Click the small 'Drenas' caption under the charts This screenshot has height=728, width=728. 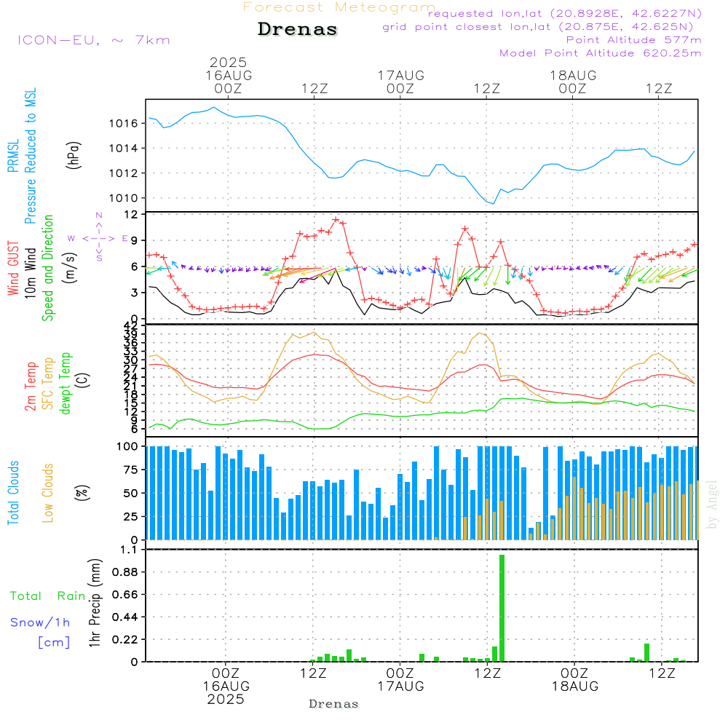coord(334,704)
